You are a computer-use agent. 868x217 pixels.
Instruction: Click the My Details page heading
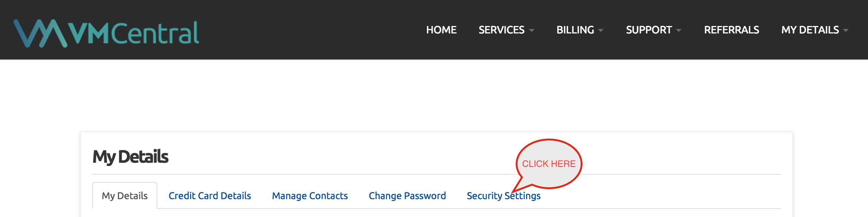point(130,157)
